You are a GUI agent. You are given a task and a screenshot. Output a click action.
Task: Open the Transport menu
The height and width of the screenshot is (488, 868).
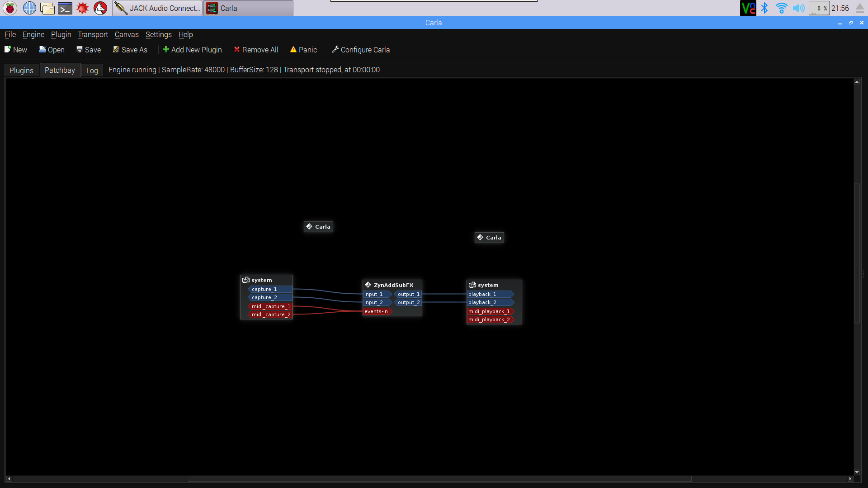93,35
